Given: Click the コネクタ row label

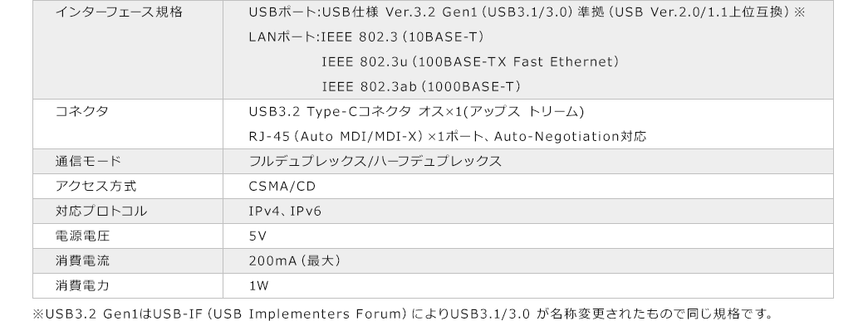Looking at the screenshot, I should click(x=81, y=112).
